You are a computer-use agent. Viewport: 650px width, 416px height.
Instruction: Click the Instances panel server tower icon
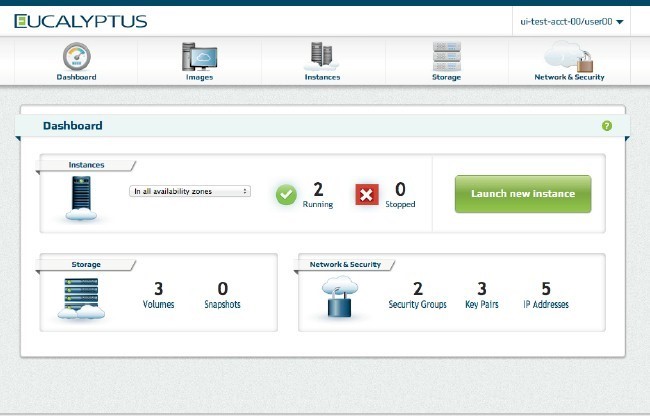pyautogui.click(x=81, y=198)
